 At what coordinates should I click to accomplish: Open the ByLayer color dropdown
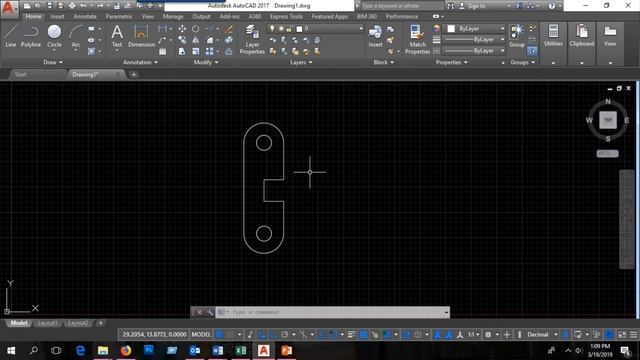click(x=502, y=29)
